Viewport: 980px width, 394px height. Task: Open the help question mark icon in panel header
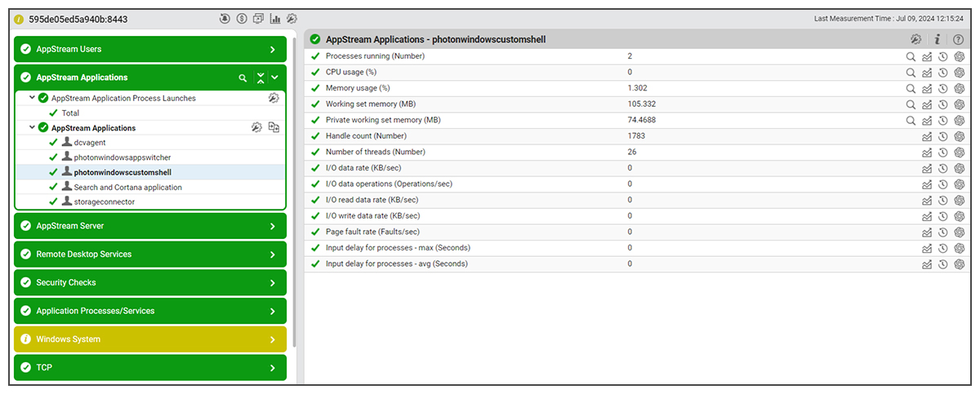pos(959,39)
